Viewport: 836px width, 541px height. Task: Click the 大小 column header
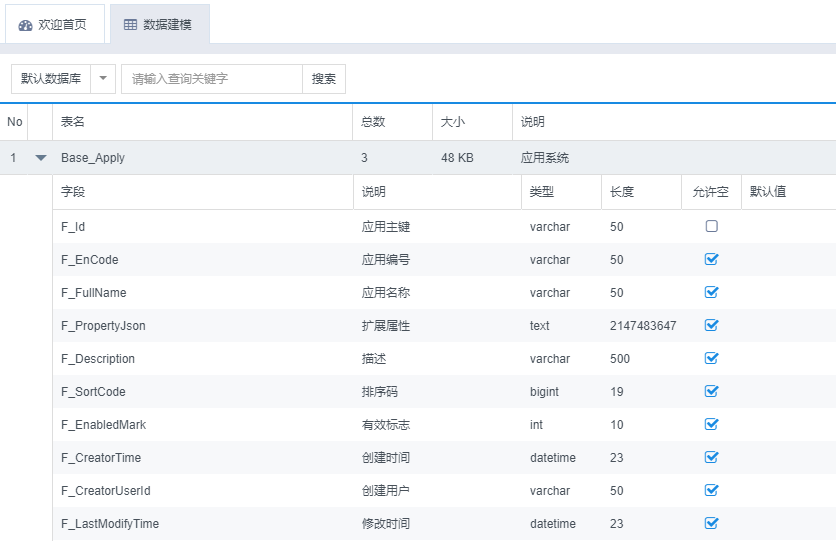tap(472, 122)
